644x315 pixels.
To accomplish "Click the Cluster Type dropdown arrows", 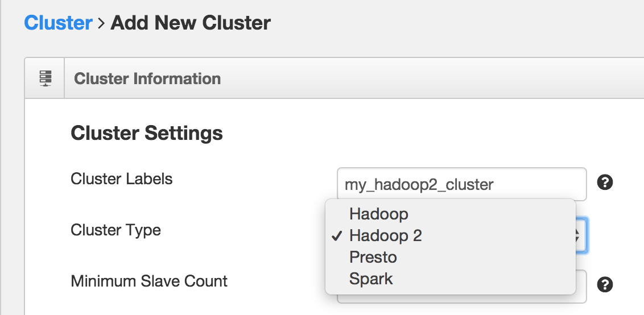I will click(581, 235).
